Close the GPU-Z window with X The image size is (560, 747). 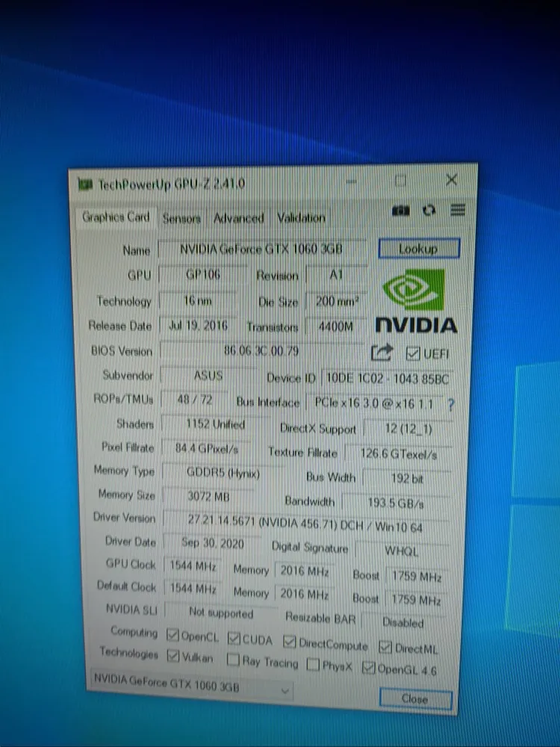pos(451,179)
